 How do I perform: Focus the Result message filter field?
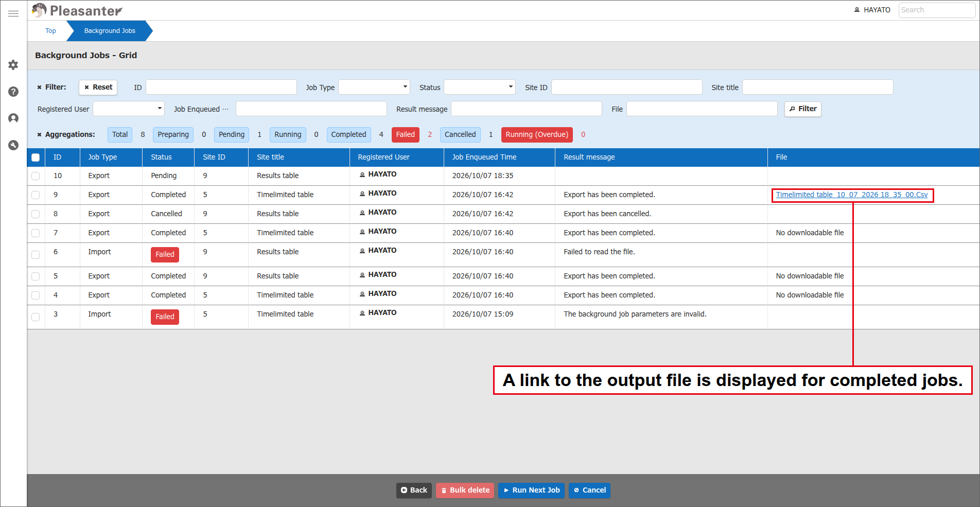point(527,109)
